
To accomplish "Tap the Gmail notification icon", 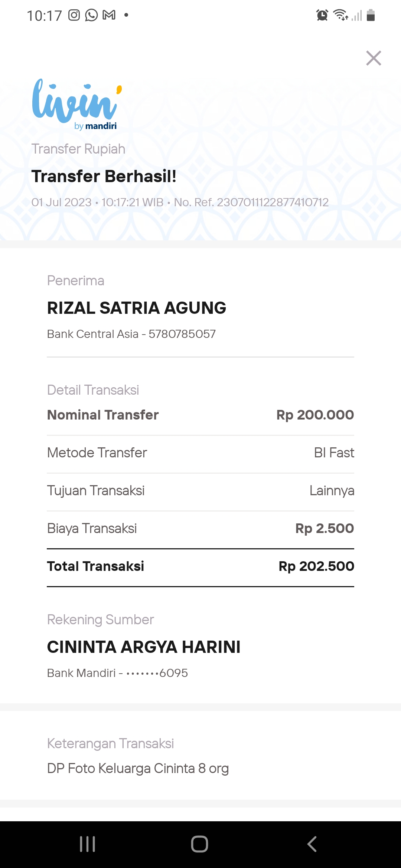I will 109,15.
